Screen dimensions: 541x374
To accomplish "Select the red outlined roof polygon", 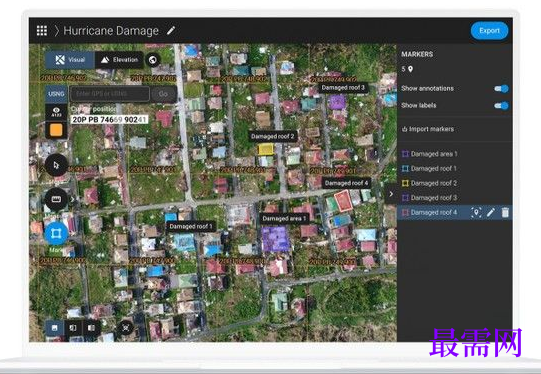I will pos(344,200).
